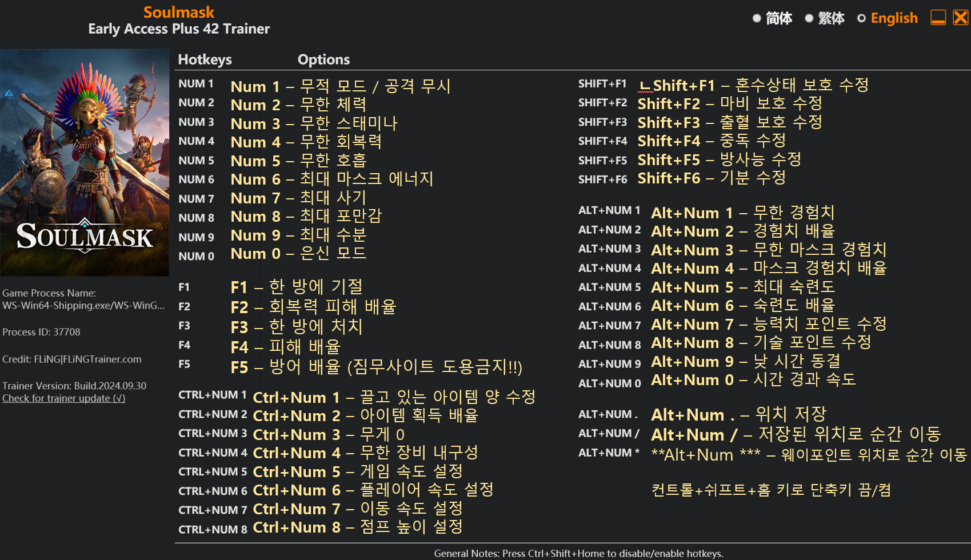Click Alt+Num 0 시간 경과 속도 option
This screenshot has width=971, height=560.
coord(754,379)
